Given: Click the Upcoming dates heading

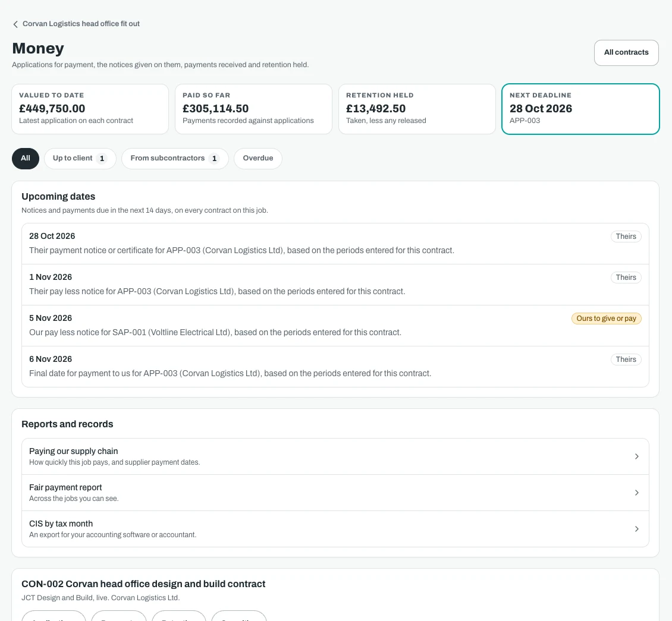Looking at the screenshot, I should point(58,197).
